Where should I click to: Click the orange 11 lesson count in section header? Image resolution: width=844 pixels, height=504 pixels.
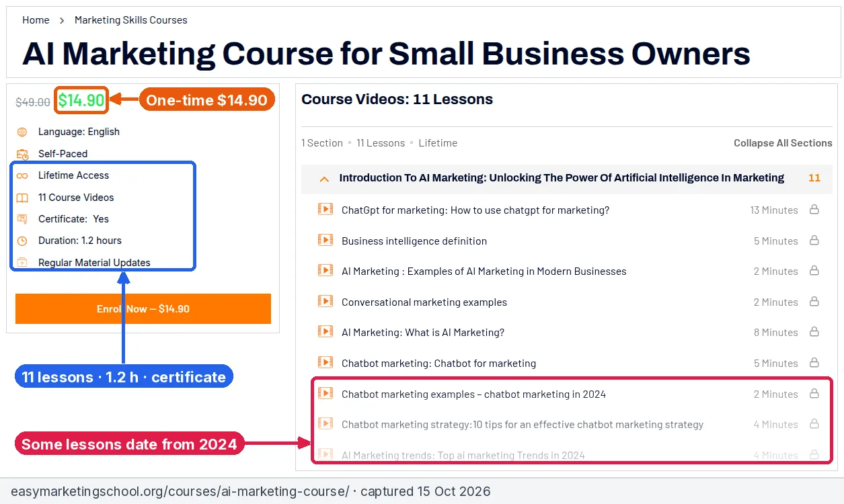point(814,178)
